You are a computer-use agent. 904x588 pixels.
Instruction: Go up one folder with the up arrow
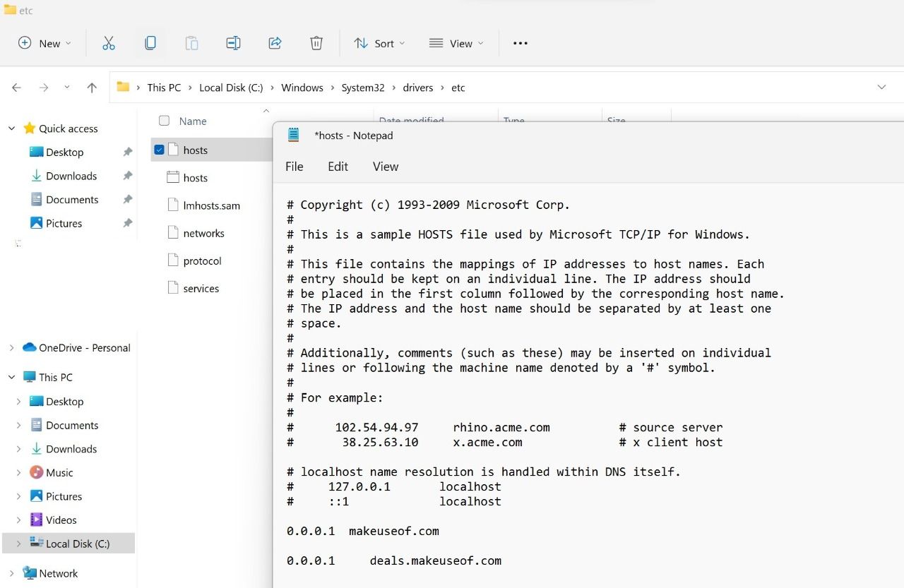pyautogui.click(x=92, y=87)
